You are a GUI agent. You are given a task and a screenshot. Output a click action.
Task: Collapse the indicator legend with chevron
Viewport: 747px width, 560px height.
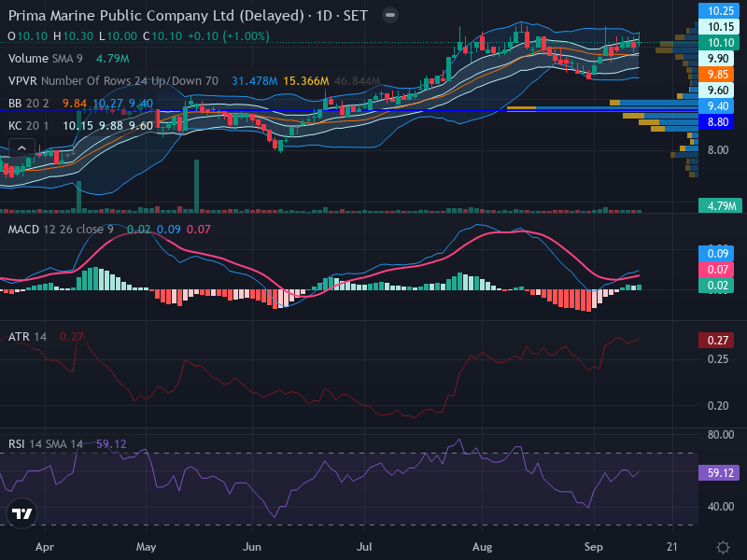[x=21, y=148]
